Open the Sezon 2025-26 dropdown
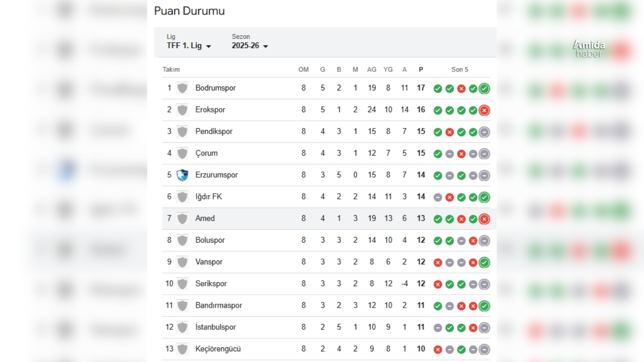 pos(250,46)
